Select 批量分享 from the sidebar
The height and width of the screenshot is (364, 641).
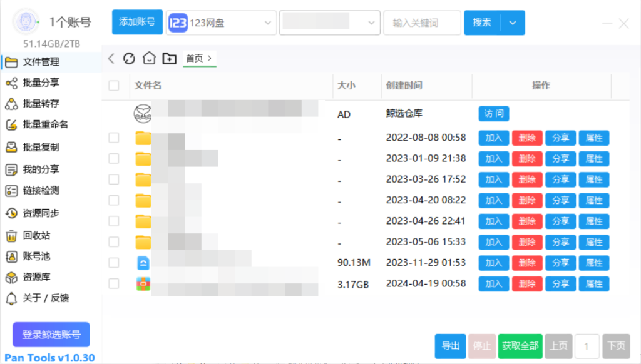point(38,83)
